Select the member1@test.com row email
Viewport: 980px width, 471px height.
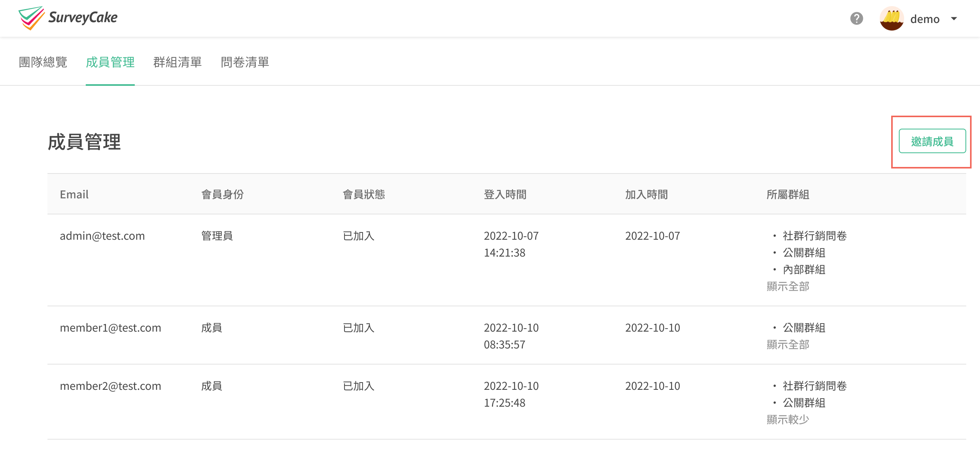(110, 328)
